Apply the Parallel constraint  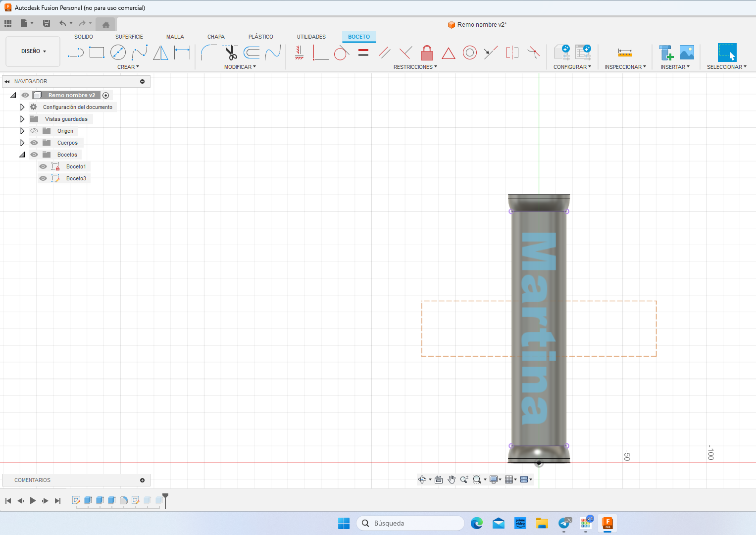pyautogui.click(x=385, y=53)
